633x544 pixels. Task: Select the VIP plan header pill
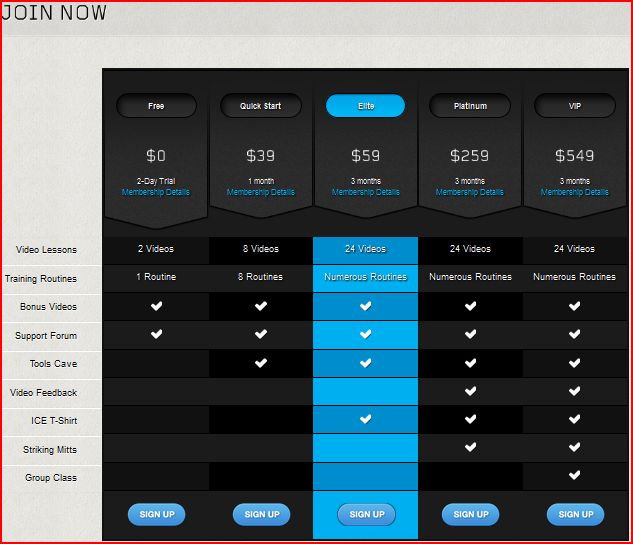pyautogui.click(x=575, y=106)
